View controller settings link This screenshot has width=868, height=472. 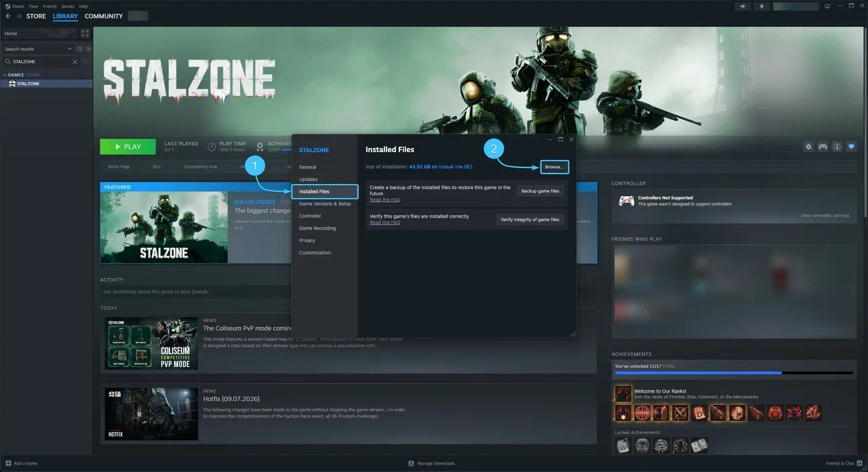825,216
